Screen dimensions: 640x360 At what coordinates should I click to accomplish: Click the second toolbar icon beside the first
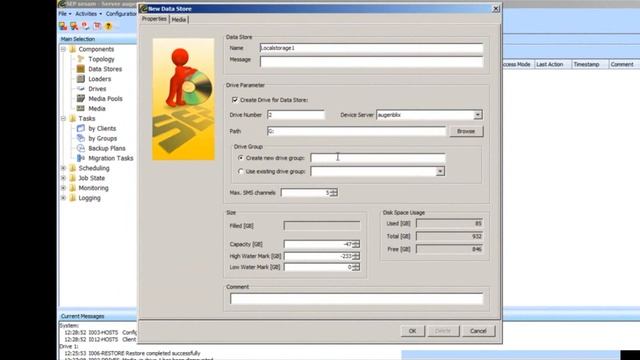click(74, 26)
